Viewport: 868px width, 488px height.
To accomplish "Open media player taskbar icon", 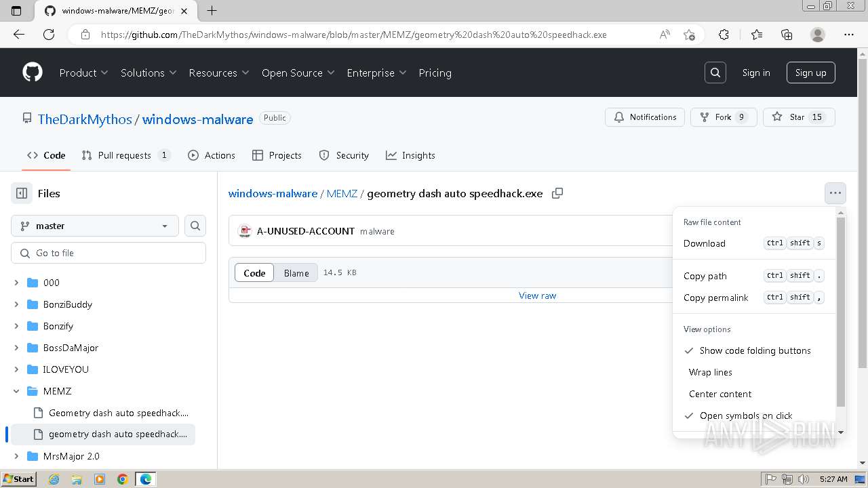I will (100, 479).
